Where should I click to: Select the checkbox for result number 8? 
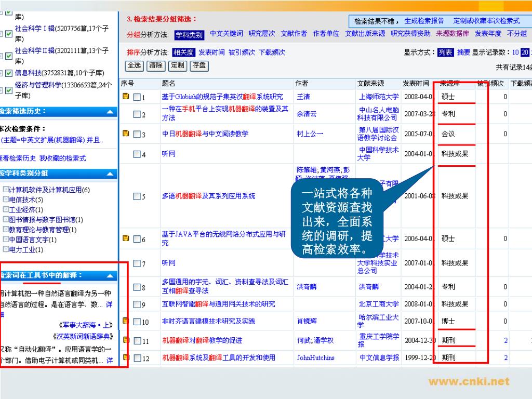(137, 287)
